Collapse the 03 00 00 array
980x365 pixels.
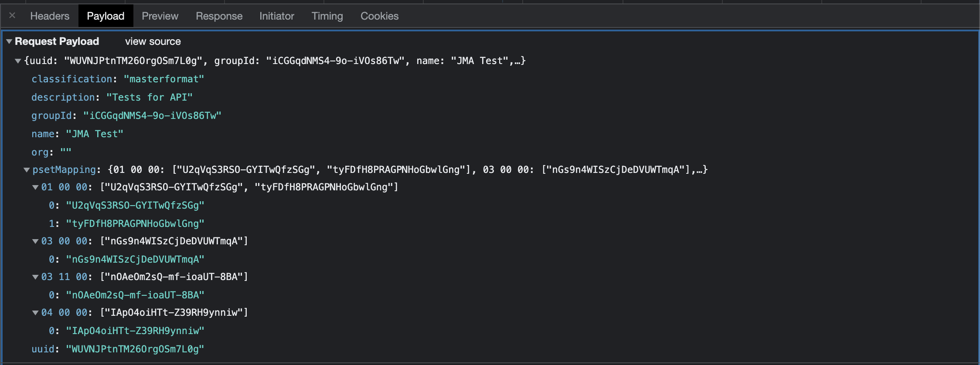coord(35,241)
